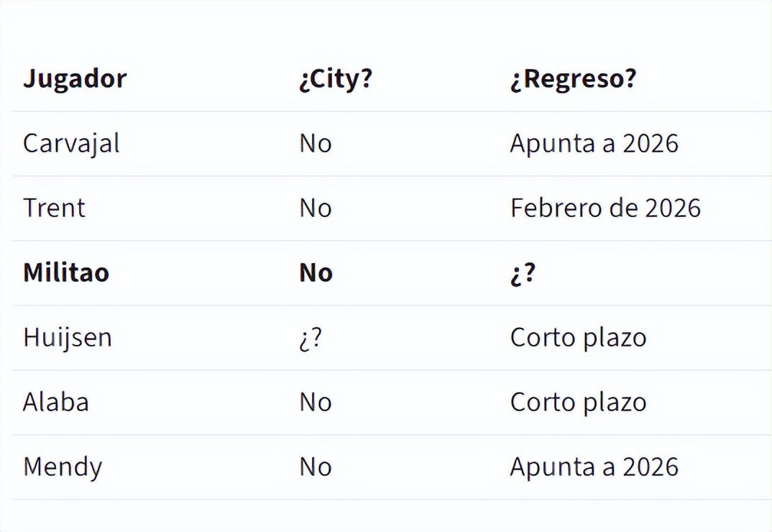Click the bold Militao player name
Viewport: 772px width, 532px height.
pyautogui.click(x=66, y=272)
